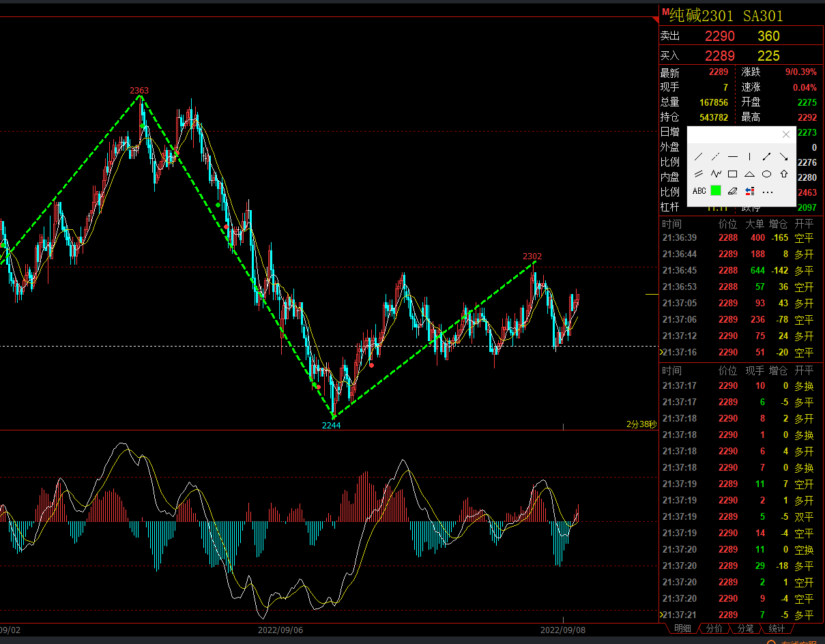Click the 总量 value 167856
This screenshot has width=825, height=644.
pos(714,102)
